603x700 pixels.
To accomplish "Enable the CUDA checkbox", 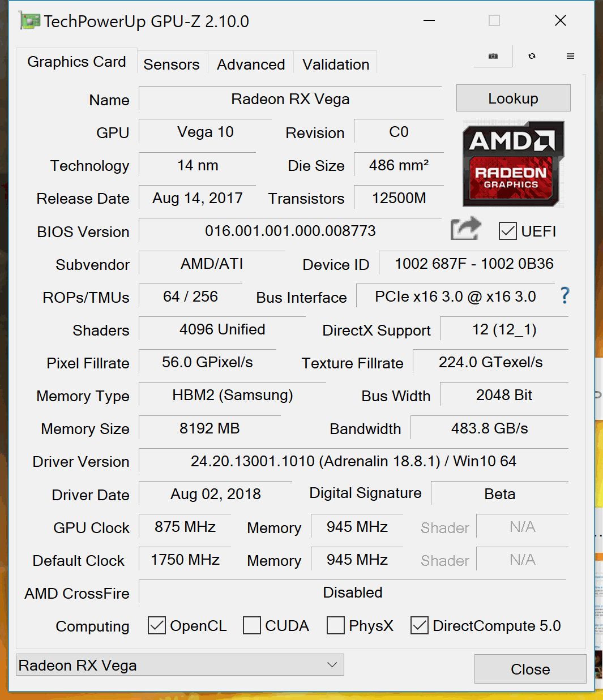I will 252,625.
